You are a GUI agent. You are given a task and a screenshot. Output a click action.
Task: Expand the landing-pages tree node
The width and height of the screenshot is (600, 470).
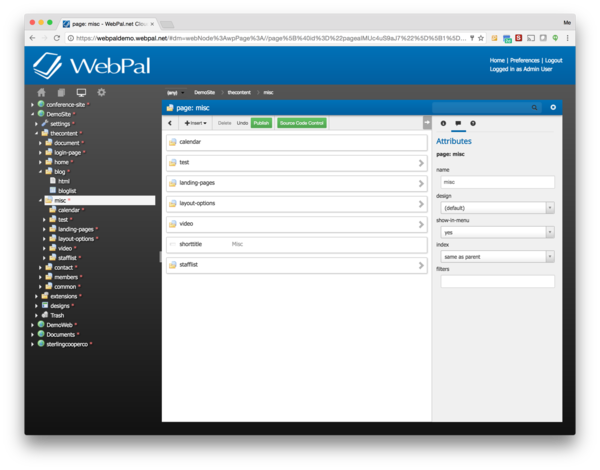[44, 229]
